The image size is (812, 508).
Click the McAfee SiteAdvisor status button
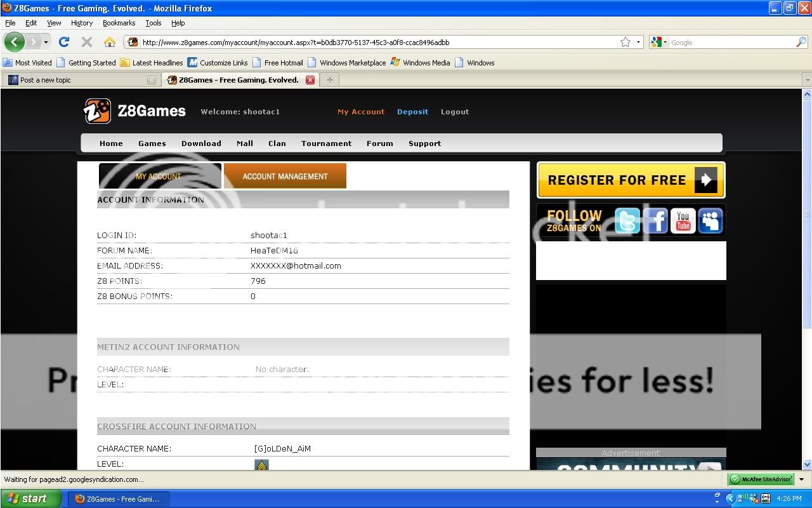pyautogui.click(x=761, y=479)
